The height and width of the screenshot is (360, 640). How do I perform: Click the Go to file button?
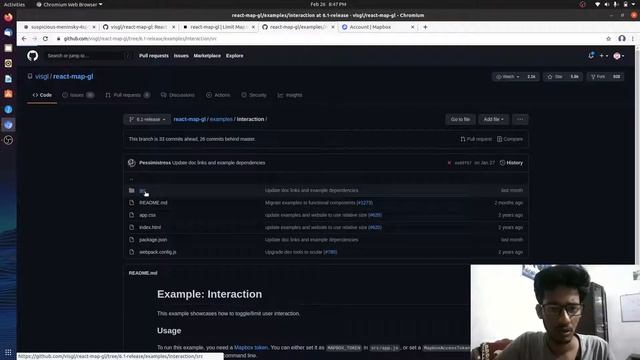(460, 119)
